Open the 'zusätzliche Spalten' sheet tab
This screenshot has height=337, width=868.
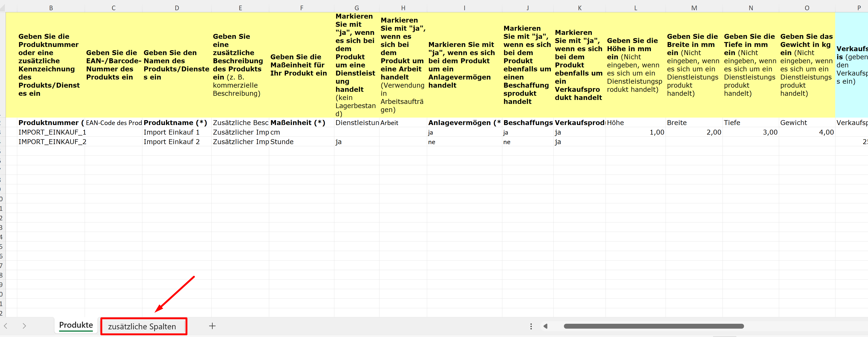pyautogui.click(x=142, y=326)
